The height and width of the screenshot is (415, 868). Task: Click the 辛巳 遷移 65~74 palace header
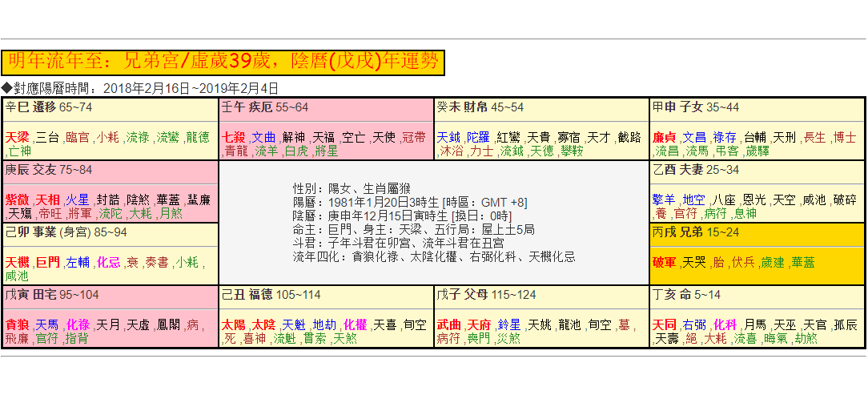pyautogui.click(x=49, y=107)
